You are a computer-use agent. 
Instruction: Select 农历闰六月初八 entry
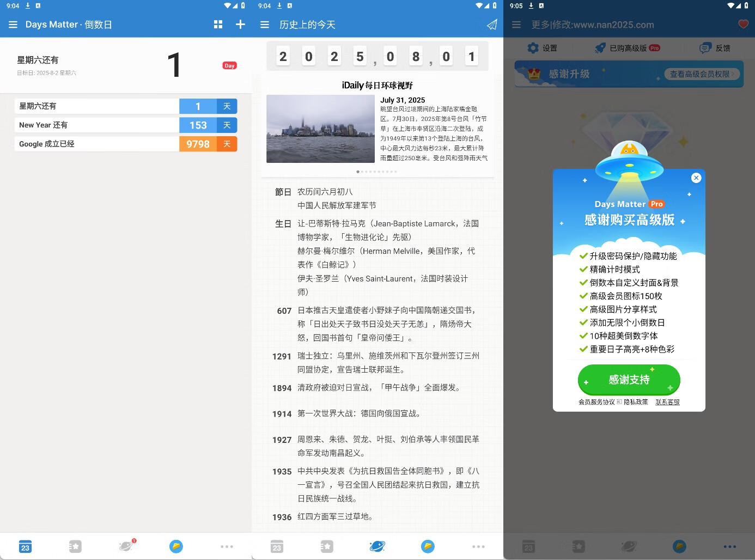tap(325, 192)
